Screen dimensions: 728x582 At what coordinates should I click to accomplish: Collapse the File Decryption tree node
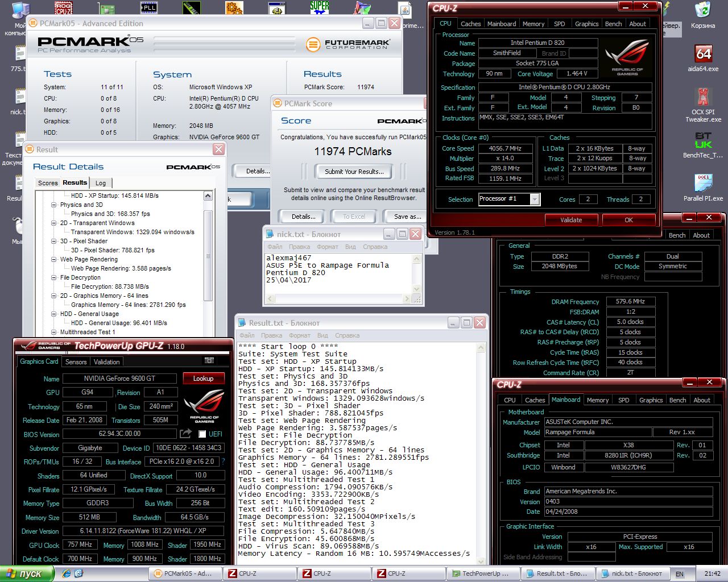point(54,277)
